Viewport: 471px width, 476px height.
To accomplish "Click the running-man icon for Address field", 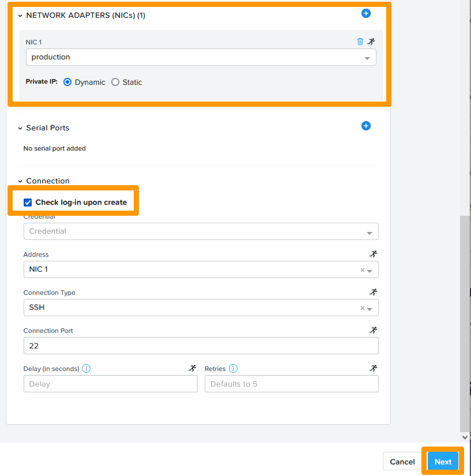I will 374,254.
